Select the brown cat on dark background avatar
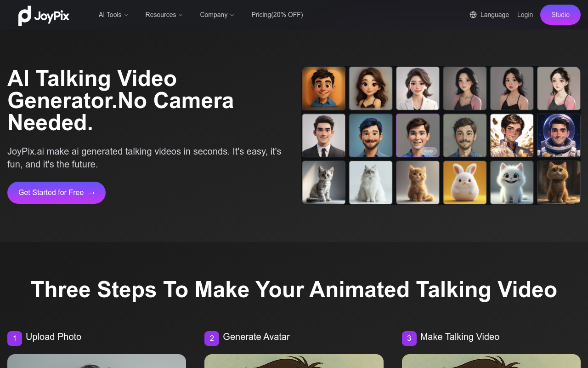 click(559, 182)
